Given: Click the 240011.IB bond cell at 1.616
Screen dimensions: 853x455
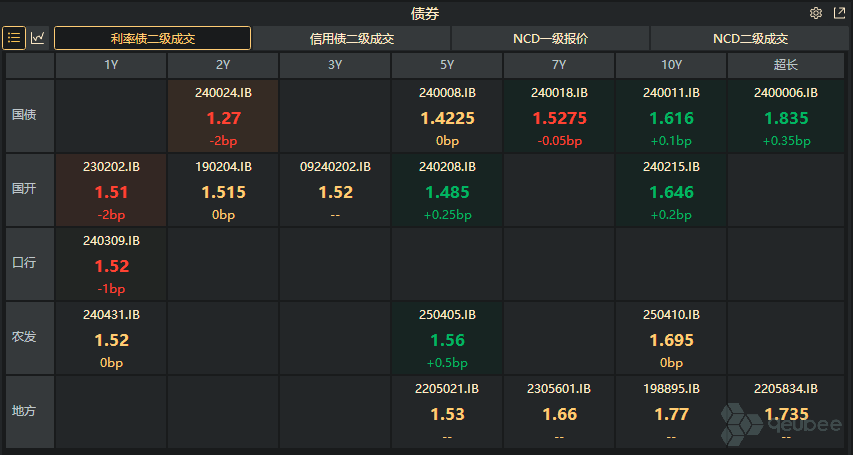Looking at the screenshot, I should point(671,116).
